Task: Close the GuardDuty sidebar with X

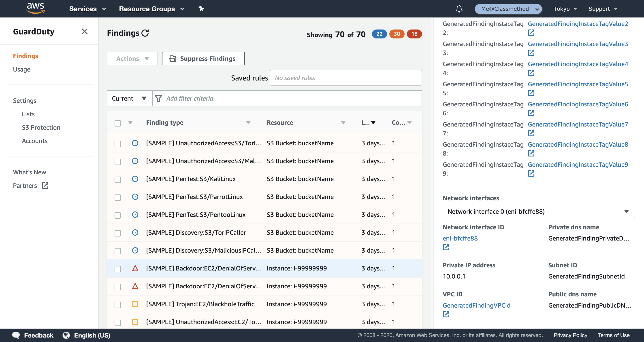Action: coord(85,32)
